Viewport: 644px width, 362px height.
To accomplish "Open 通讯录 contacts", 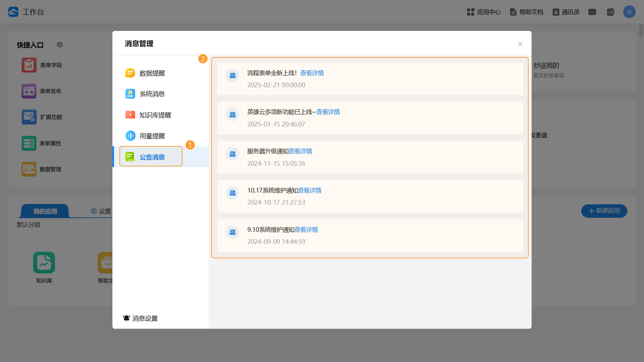I will point(566,12).
